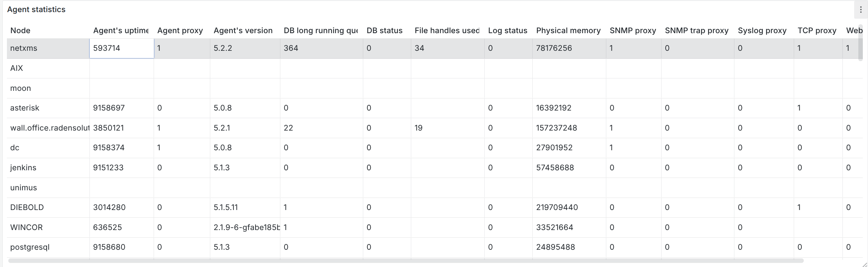Click the Node column header

pos(20,30)
